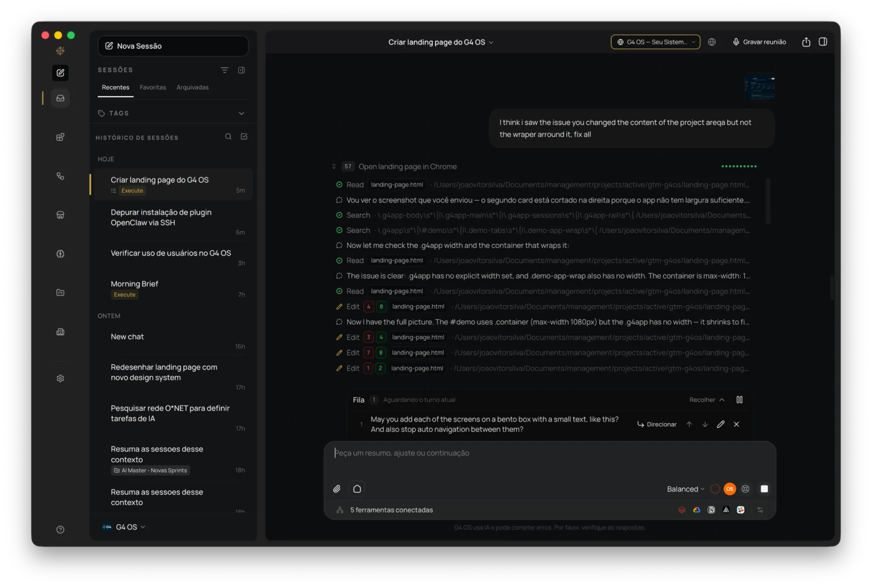This screenshot has width=872, height=588.
Task: Click Gravar reunião button
Action: coord(759,42)
